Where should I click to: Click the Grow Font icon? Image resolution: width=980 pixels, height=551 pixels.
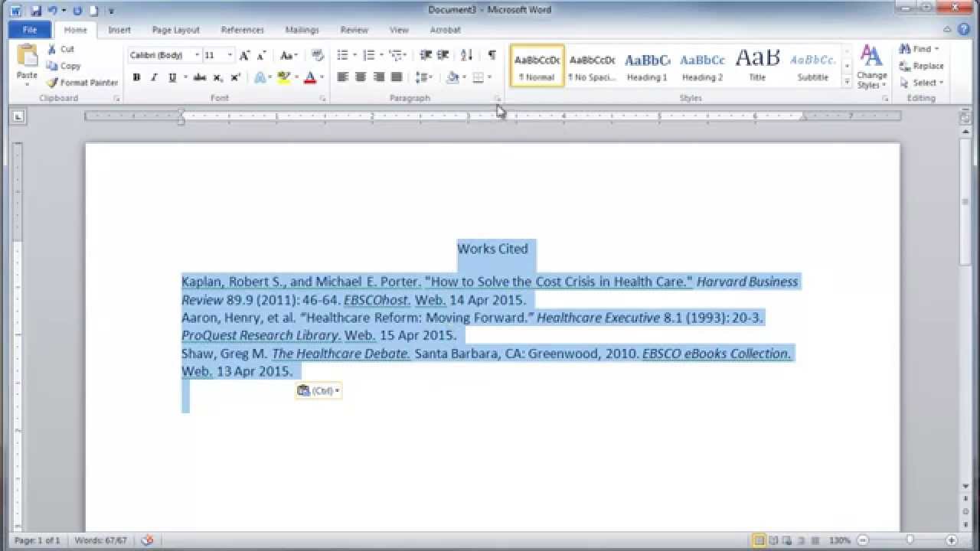pos(244,55)
